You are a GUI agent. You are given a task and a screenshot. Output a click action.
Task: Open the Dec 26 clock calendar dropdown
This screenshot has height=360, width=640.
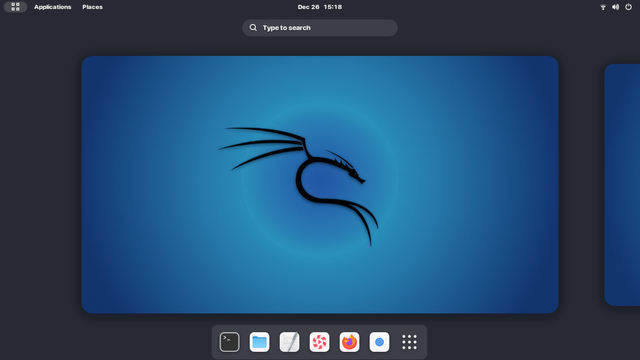click(x=320, y=7)
